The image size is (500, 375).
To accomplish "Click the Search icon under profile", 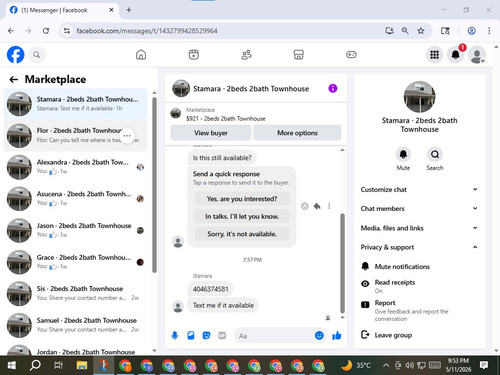I will click(x=435, y=154).
